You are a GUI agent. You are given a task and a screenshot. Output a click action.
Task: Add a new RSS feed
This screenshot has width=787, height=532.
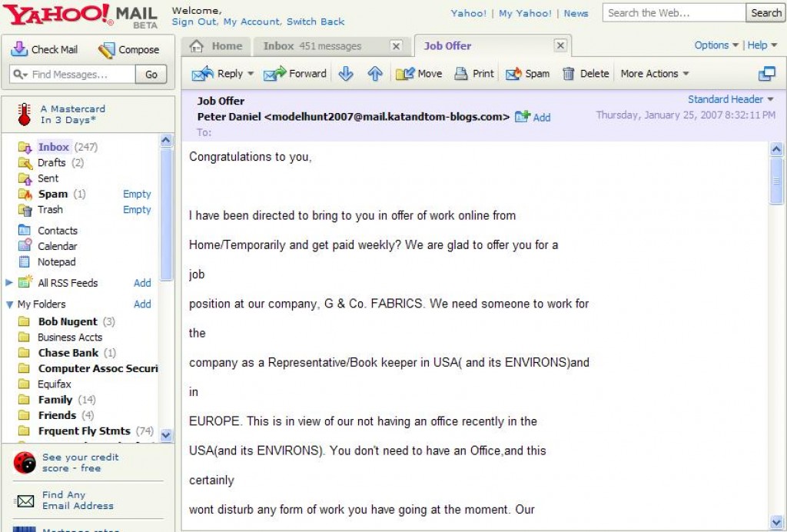[x=142, y=283]
